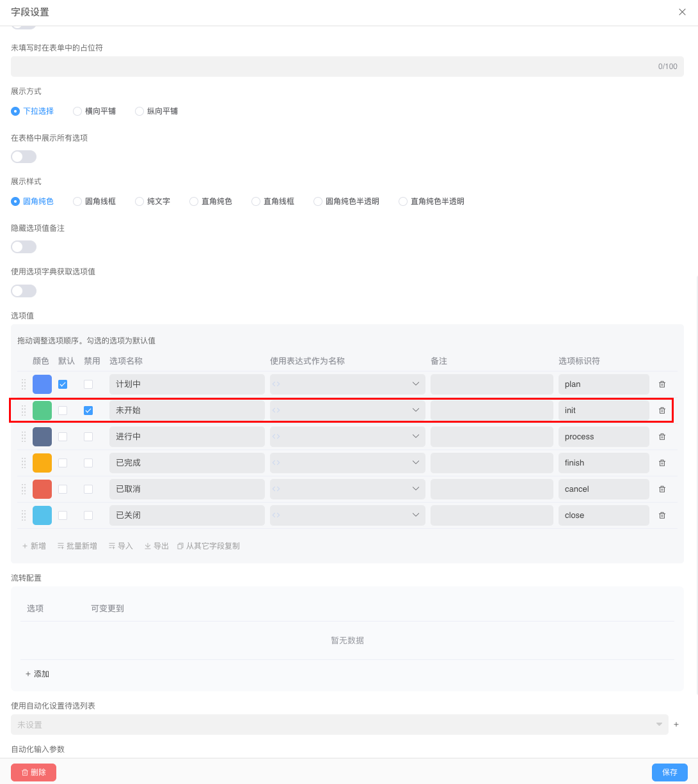Open expression dropdown in the 已取消 row
This screenshot has width=698, height=784.
[415, 489]
